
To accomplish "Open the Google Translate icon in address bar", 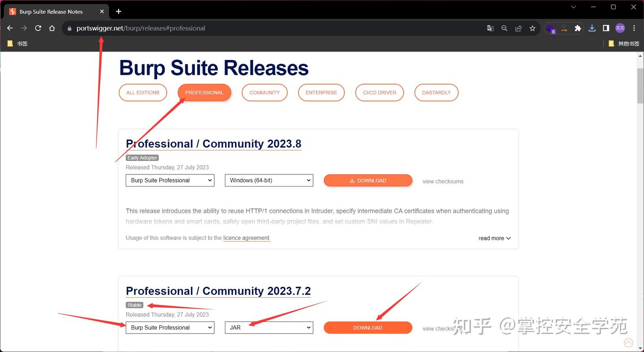I will click(490, 28).
